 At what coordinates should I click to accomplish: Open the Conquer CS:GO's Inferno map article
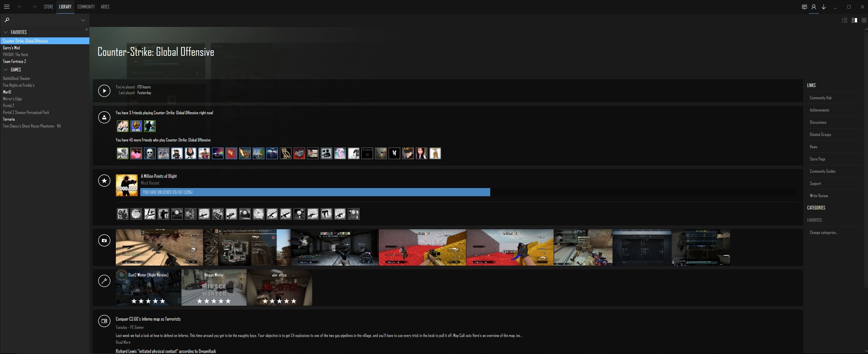tap(148, 319)
